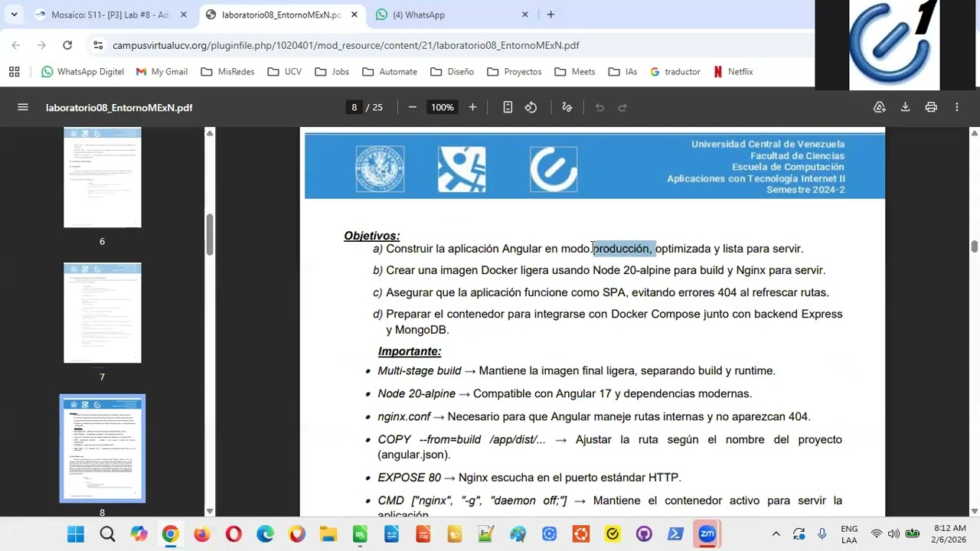Viewport: 980px width, 551px height.
Task: Click the undo arrow in PDF toolbar
Action: click(599, 107)
